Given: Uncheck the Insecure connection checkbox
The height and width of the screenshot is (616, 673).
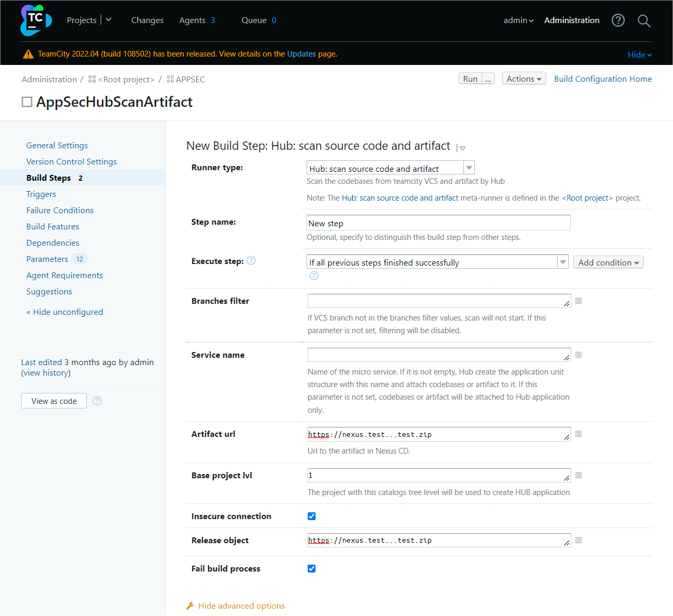Looking at the screenshot, I should click(312, 516).
